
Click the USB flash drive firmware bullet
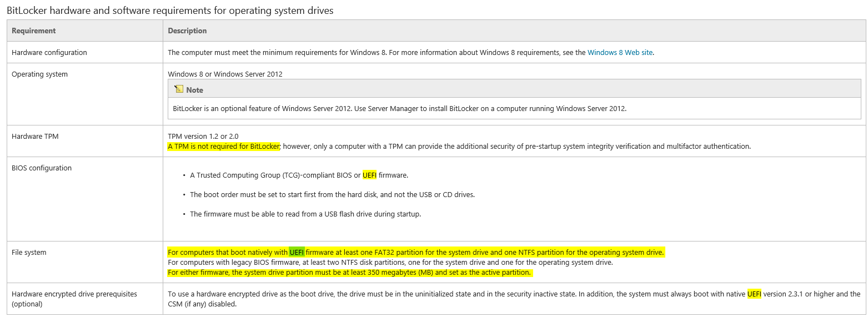pyautogui.click(x=305, y=214)
